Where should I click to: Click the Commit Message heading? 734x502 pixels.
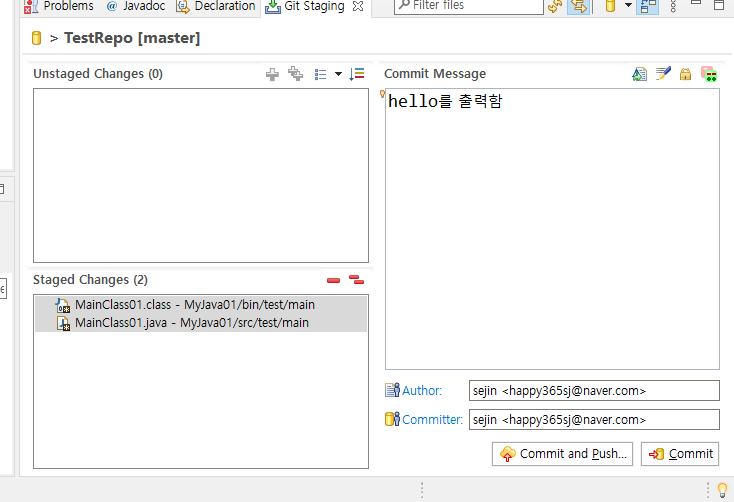(x=435, y=74)
